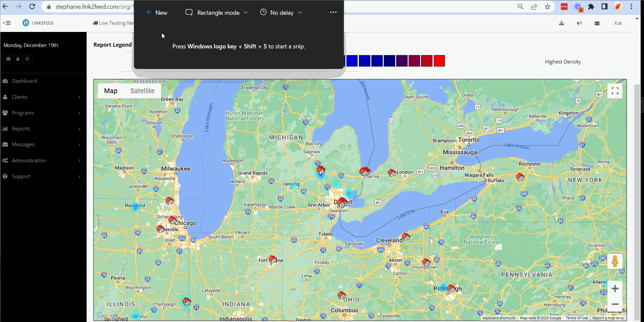Open Dashboard from the sidebar
The height and width of the screenshot is (322, 644).
point(25,81)
